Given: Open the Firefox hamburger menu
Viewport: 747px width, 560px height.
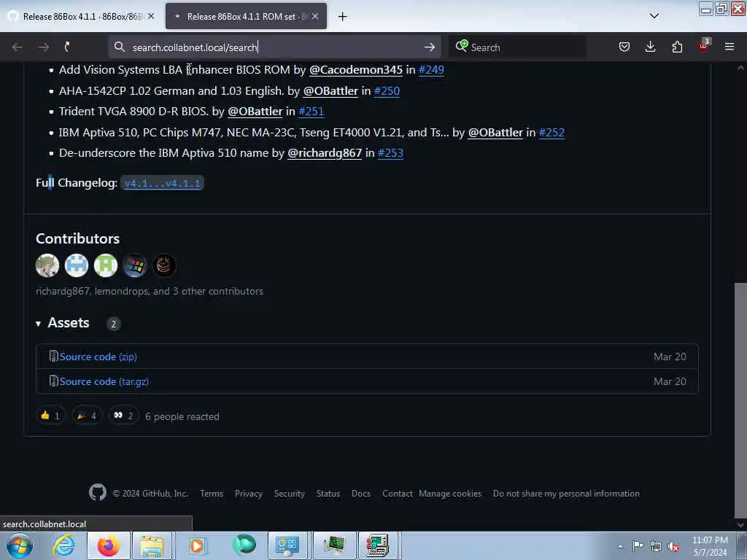Looking at the screenshot, I should pyautogui.click(x=729, y=47).
